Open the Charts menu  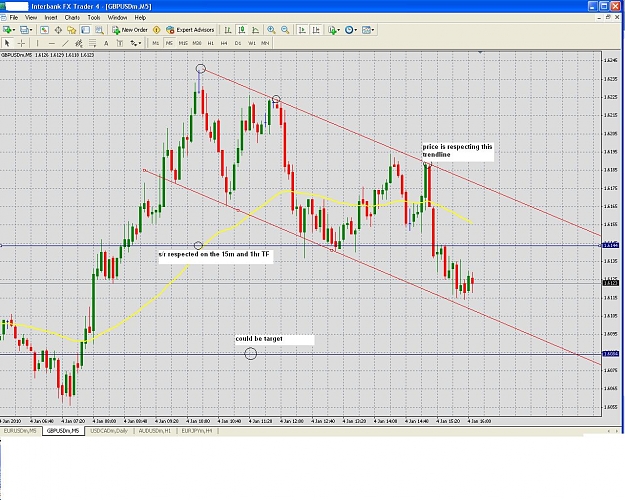pos(72,18)
